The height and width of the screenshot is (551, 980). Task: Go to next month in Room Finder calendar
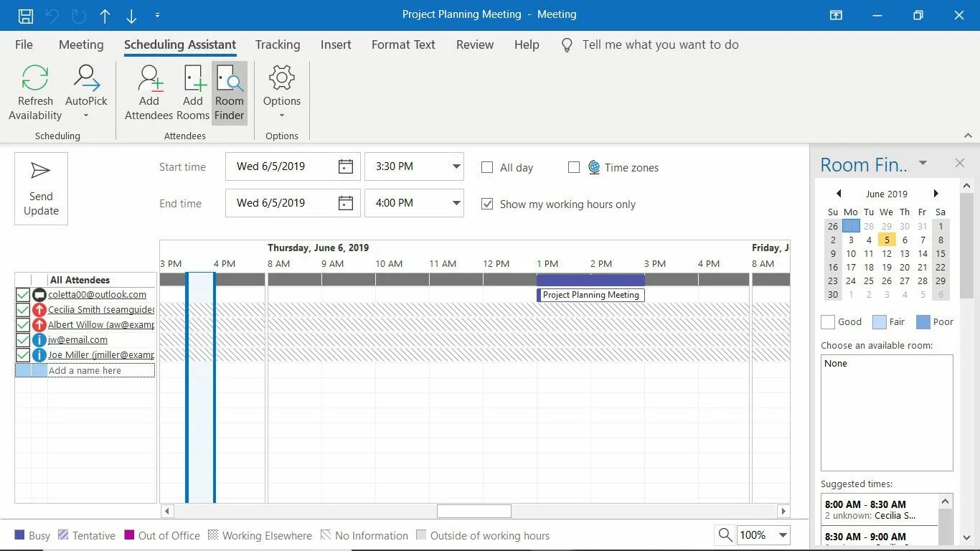point(936,194)
